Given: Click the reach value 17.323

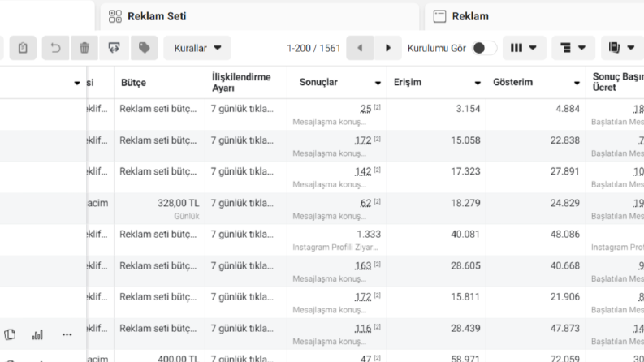Looking at the screenshot, I should click(466, 171).
